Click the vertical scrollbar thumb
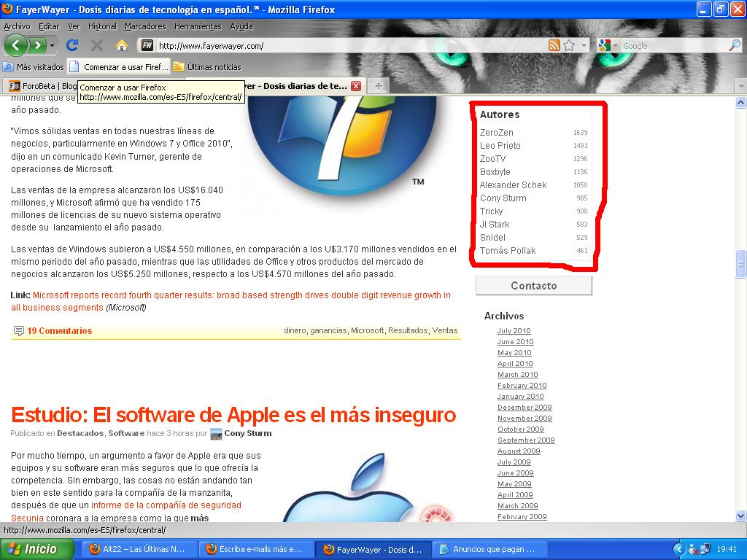The width and height of the screenshot is (747, 560). coord(741,264)
